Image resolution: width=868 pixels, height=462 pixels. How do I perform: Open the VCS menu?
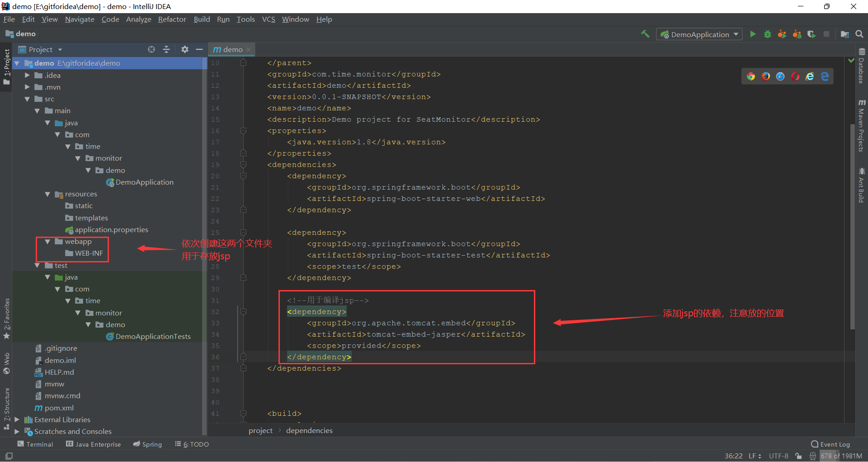point(269,19)
